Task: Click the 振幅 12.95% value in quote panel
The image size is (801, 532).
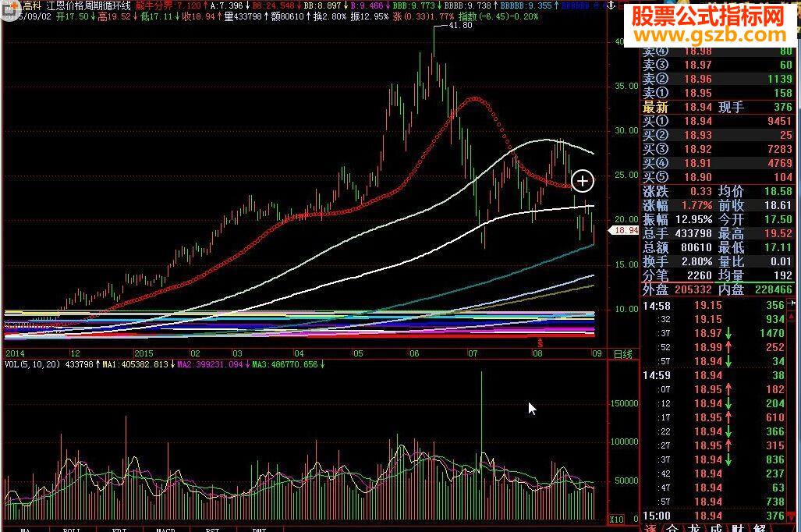Action: click(693, 219)
